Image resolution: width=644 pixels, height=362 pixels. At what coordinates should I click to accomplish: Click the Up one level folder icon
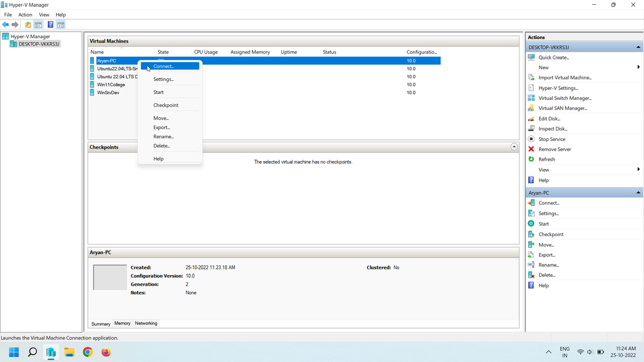28,25
